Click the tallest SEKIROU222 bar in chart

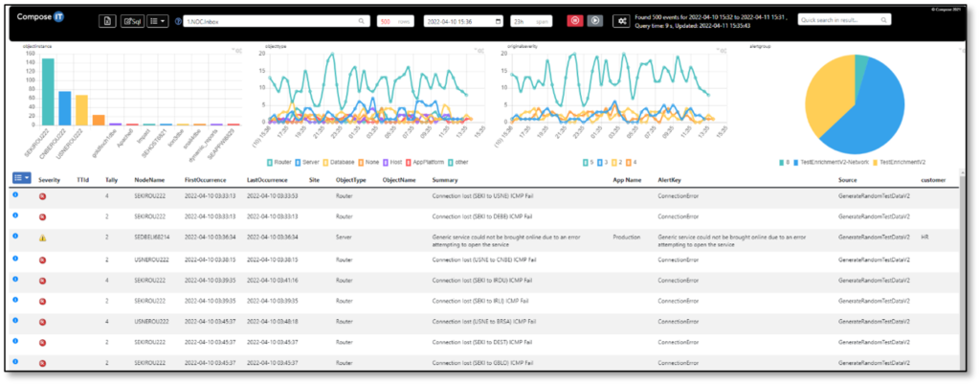[x=47, y=91]
